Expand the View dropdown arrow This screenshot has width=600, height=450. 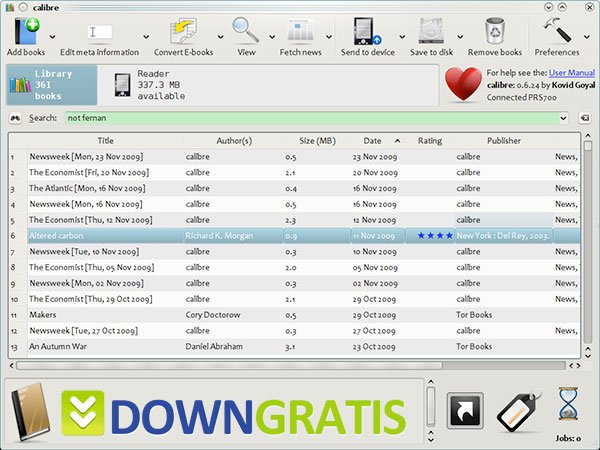coord(272,37)
